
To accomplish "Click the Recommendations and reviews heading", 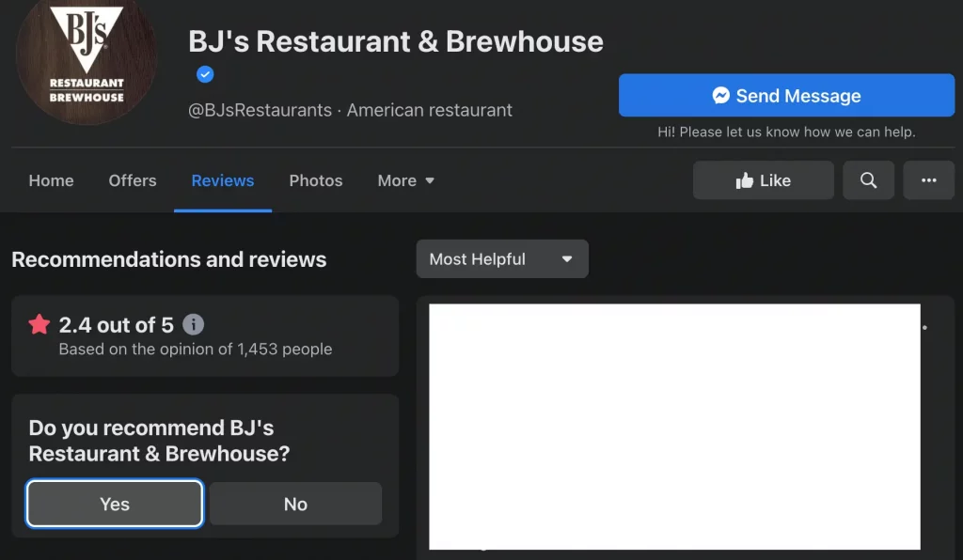I will coord(169,259).
